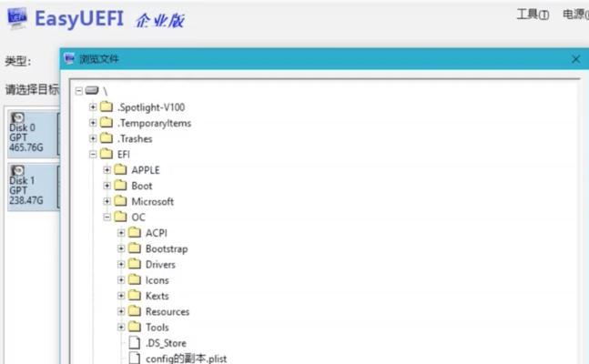Screen dimensions: 589x364
Task: Click the EFI folder icon
Action: tap(107, 154)
